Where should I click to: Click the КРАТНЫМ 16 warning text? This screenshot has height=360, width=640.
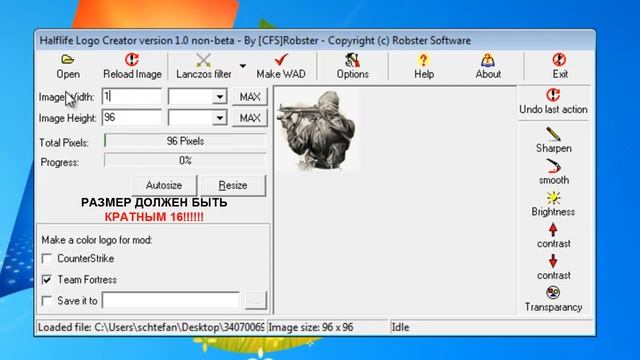pos(154,217)
